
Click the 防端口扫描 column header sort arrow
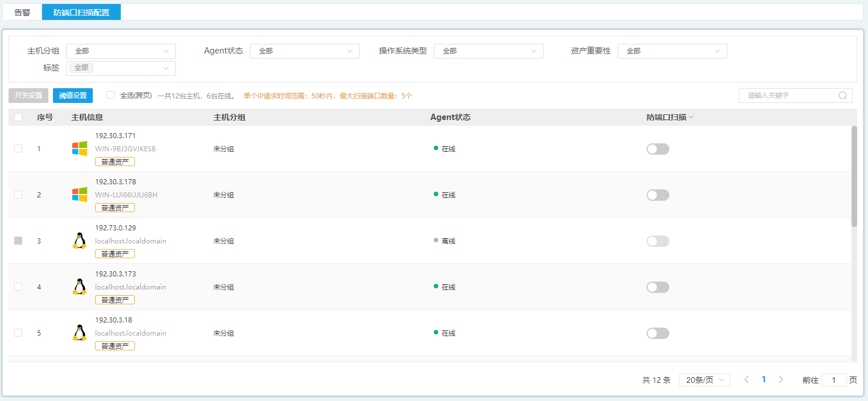tap(691, 117)
